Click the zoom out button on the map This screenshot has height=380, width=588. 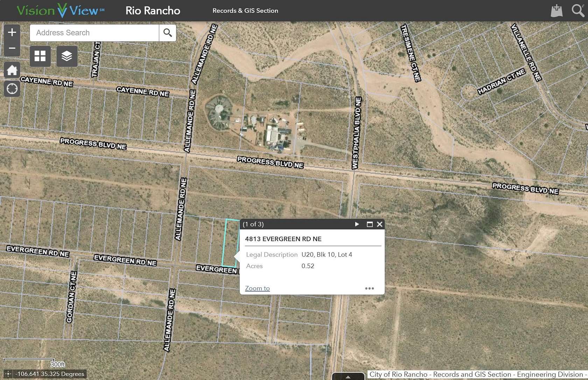pyautogui.click(x=12, y=48)
